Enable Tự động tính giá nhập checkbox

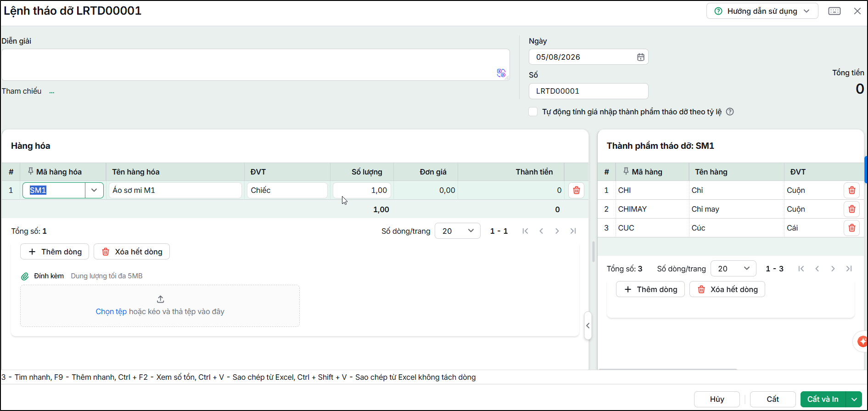click(533, 112)
